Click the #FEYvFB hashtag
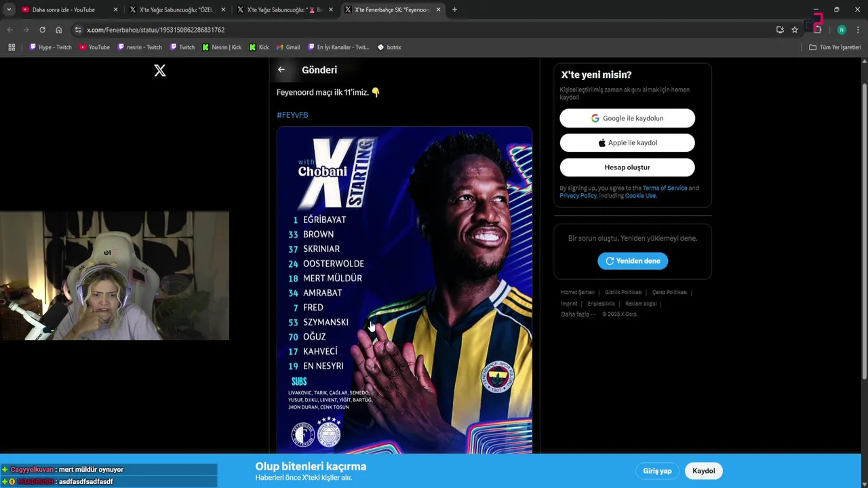The height and width of the screenshot is (488, 868). (x=292, y=115)
